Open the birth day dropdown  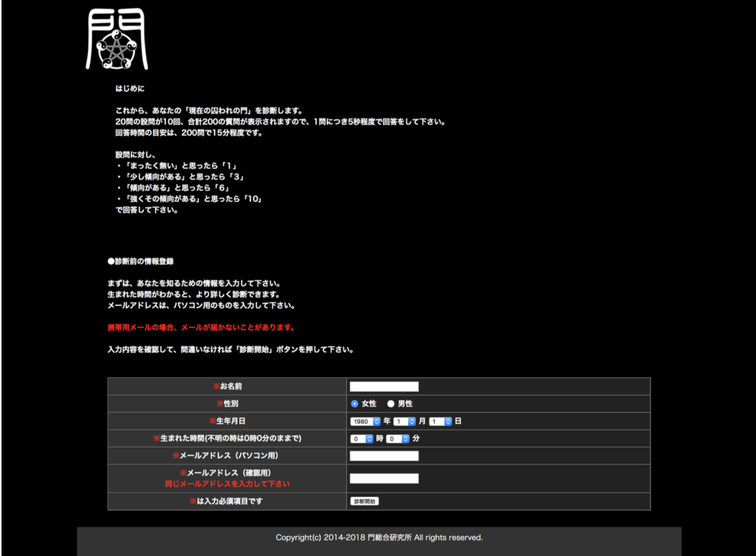point(440,421)
